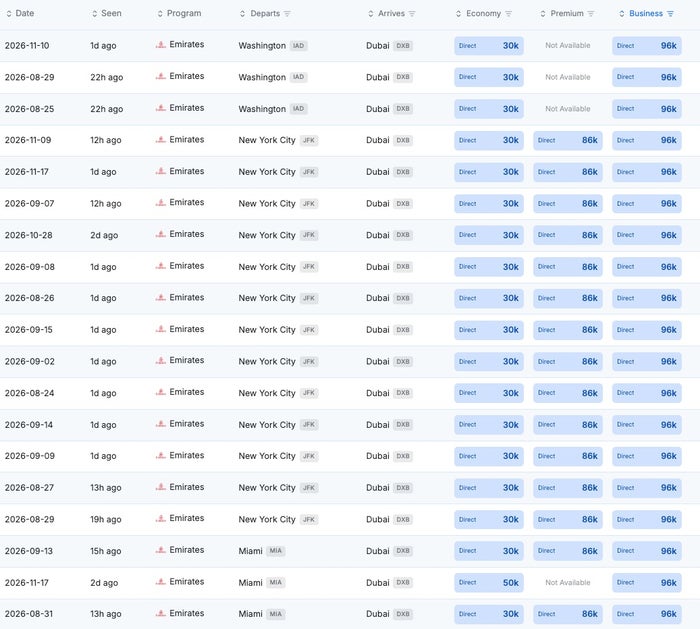Click '15h ago' seen time

pyautogui.click(x=106, y=551)
